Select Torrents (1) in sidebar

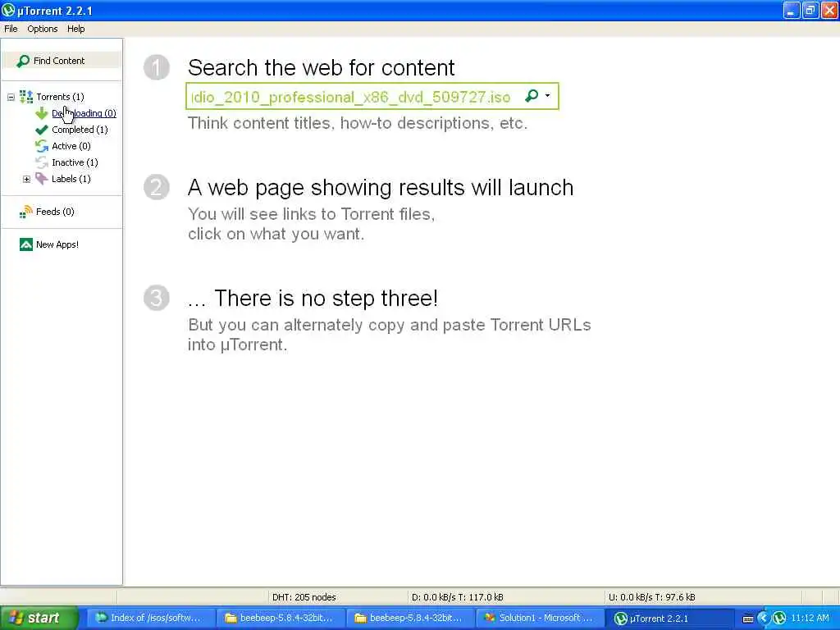pyautogui.click(x=60, y=97)
